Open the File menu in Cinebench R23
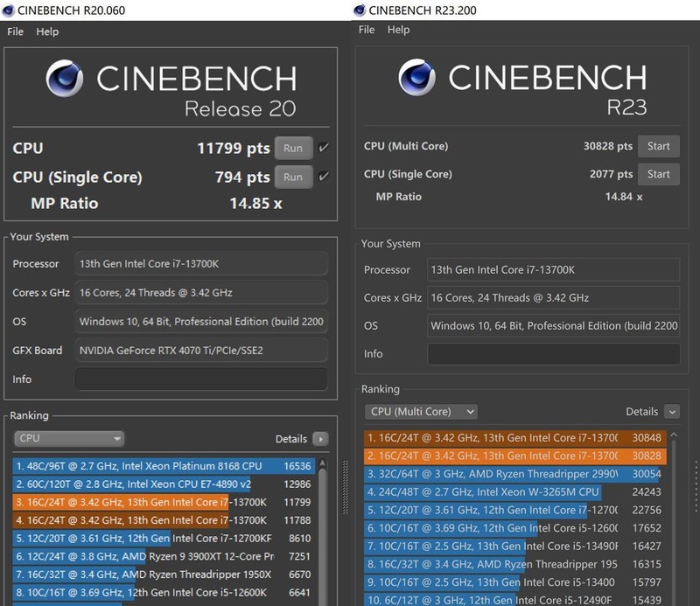This screenshot has width=700, height=606. point(367,30)
